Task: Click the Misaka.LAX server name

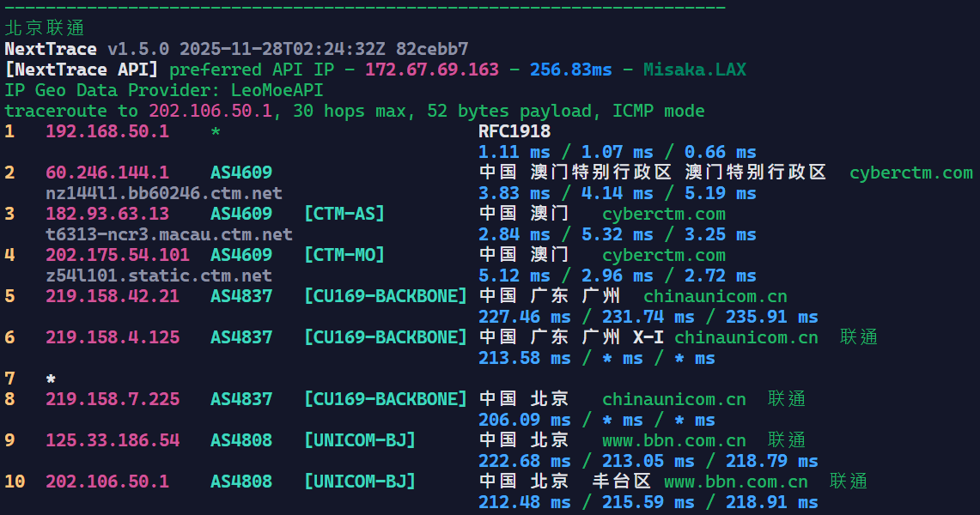Action: [x=694, y=70]
